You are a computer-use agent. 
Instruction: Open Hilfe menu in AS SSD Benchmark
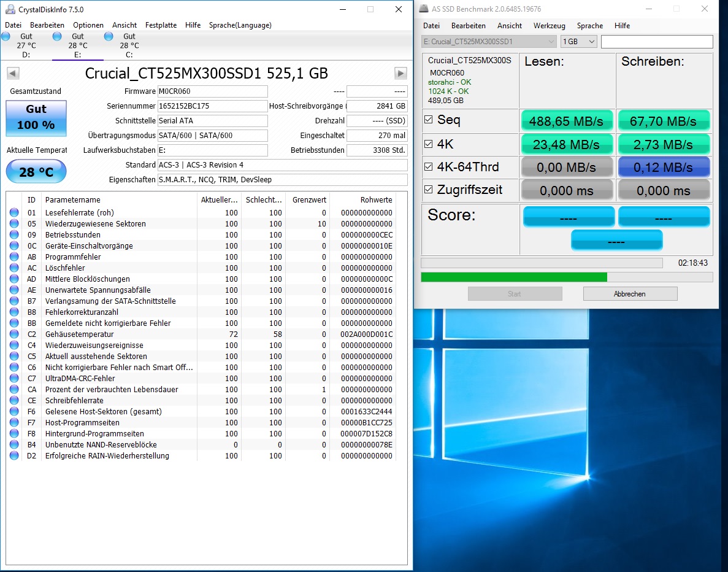622,26
